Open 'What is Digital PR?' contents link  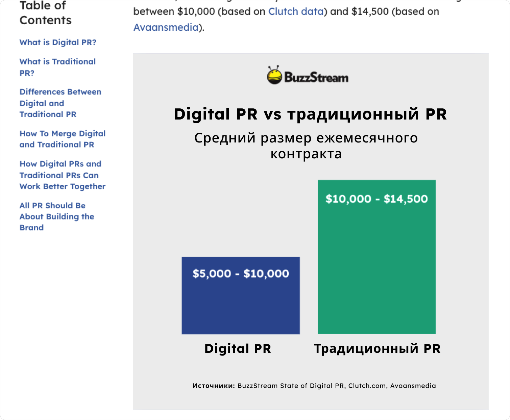(58, 43)
